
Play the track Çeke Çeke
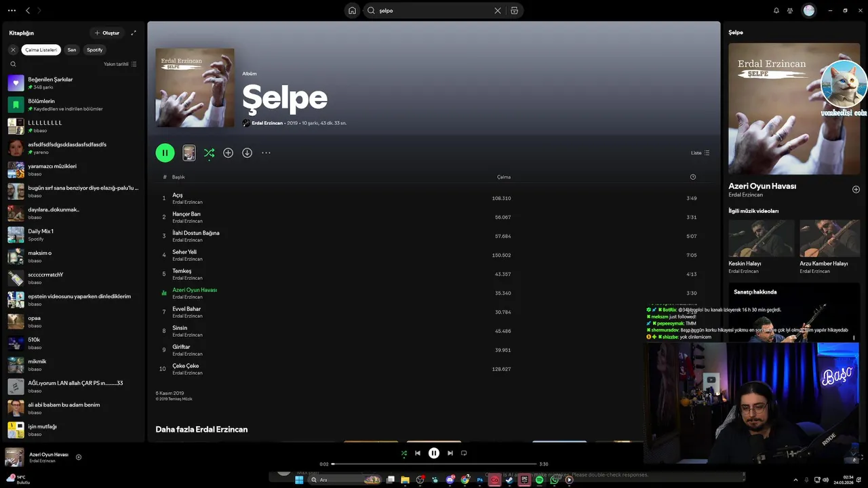[433, 369]
